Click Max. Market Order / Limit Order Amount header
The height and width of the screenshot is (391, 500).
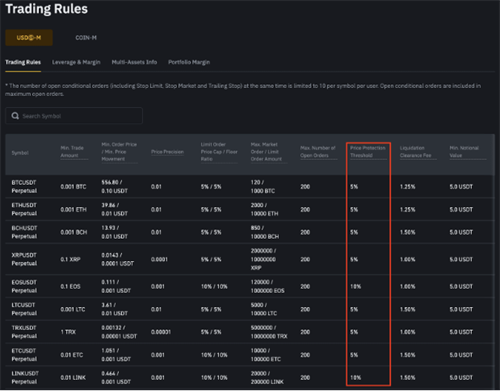click(x=266, y=152)
